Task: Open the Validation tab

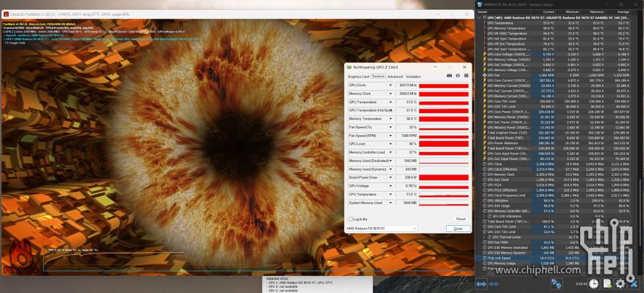Action: coord(413,76)
